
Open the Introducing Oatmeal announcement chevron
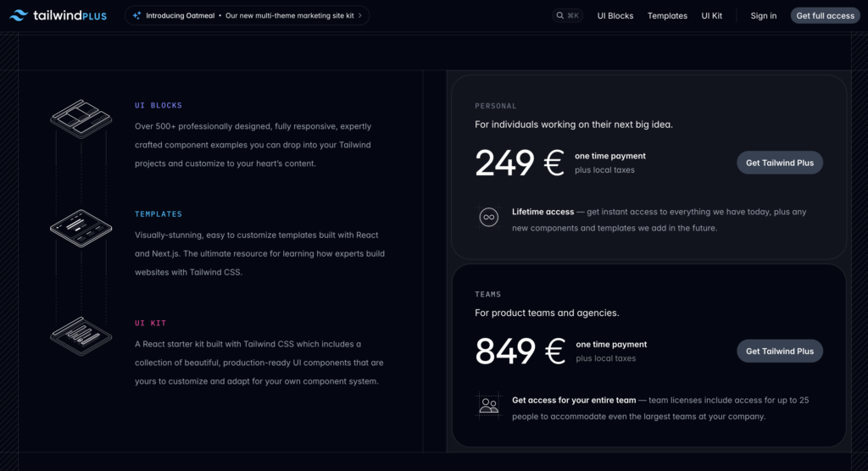tap(360, 15)
